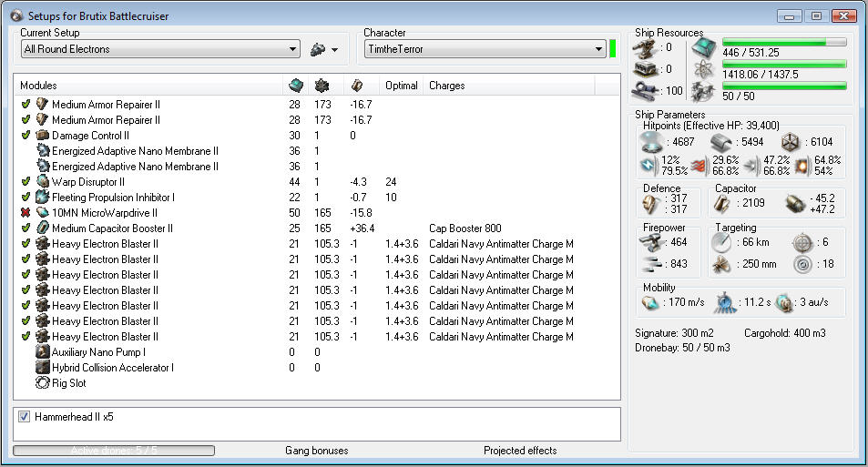Toggle the Damage Control II active checkmark
Viewport: 868px width, 467px height.
[26, 135]
